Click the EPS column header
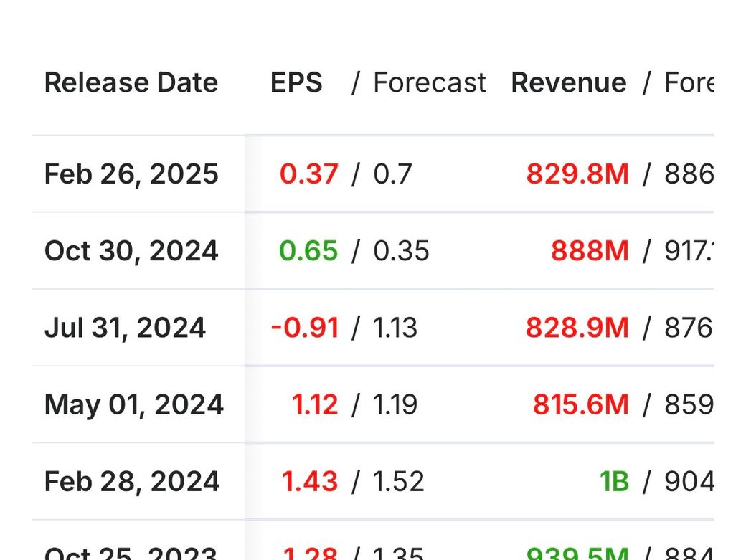Screen dimensions: 746x560 [x=296, y=83]
